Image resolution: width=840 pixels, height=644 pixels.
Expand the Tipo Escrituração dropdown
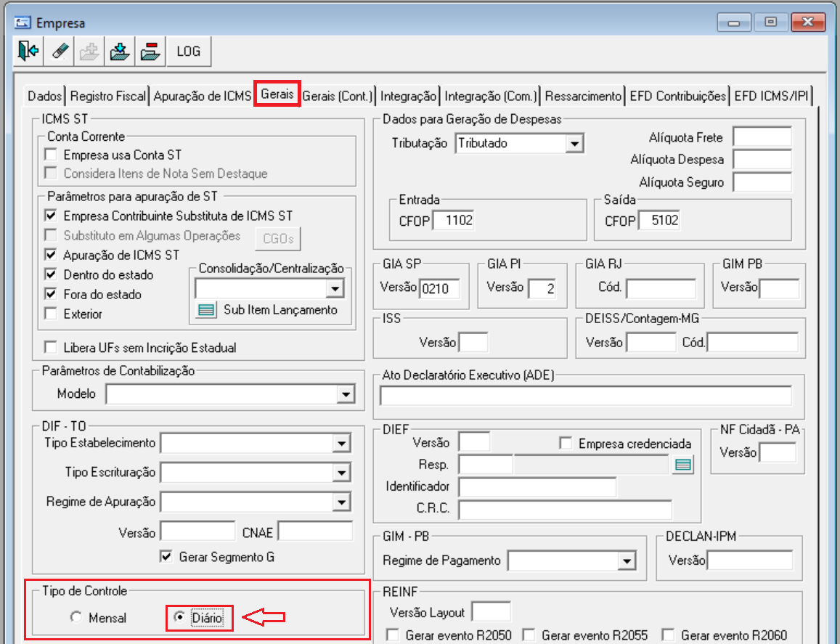342,473
